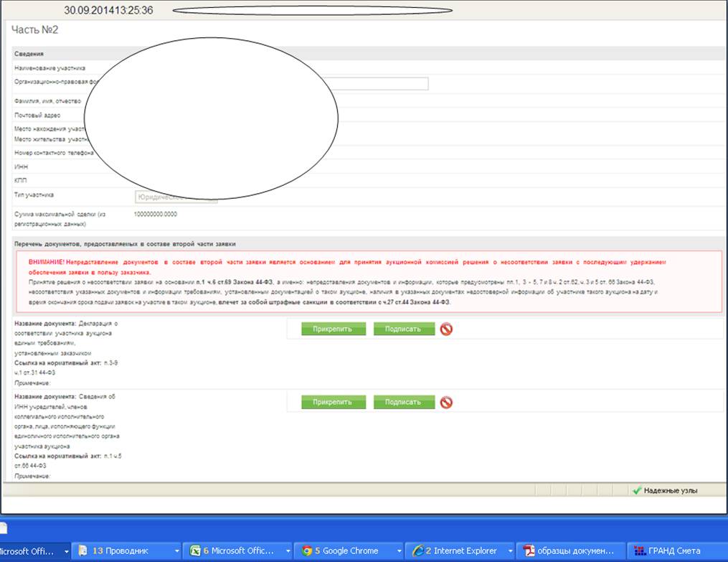Screen dimensions: 728x562
Task: Expand dropdown arrow beside Excel taskbar group
Action: [290, 551]
